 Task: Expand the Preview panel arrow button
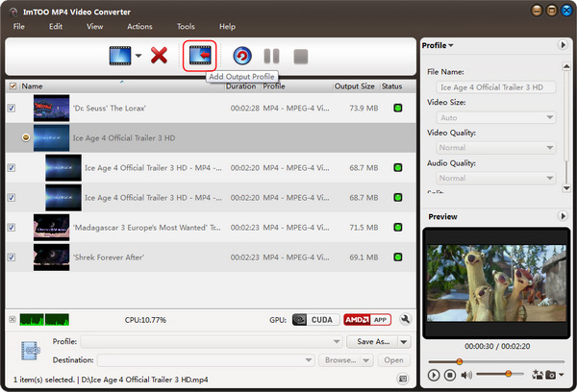pos(563,216)
